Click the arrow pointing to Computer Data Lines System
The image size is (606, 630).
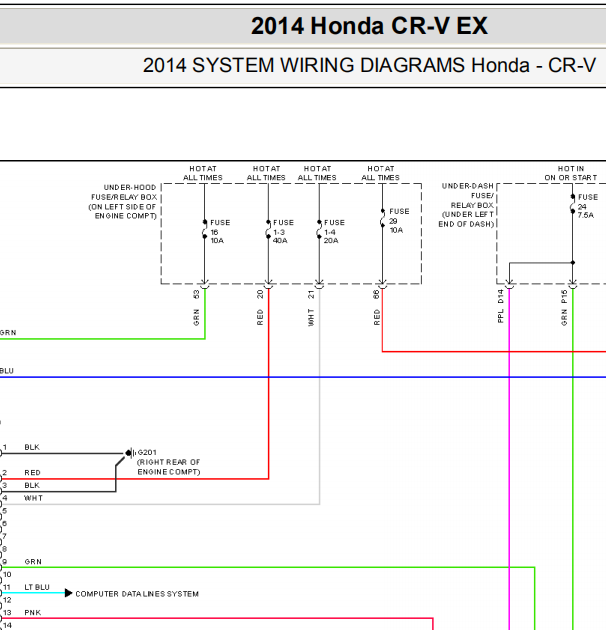pyautogui.click(x=68, y=593)
